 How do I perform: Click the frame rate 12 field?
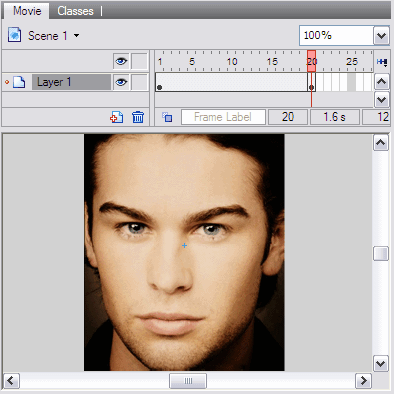[x=377, y=117]
